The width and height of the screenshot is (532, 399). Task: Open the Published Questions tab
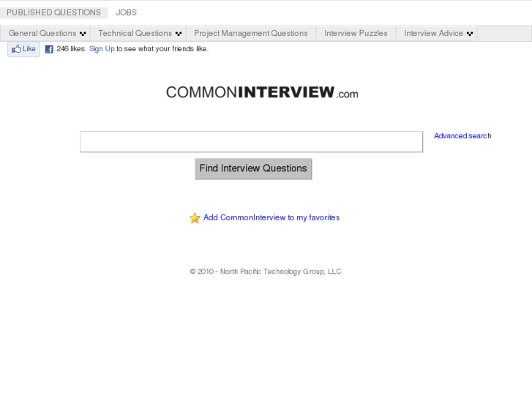click(53, 12)
